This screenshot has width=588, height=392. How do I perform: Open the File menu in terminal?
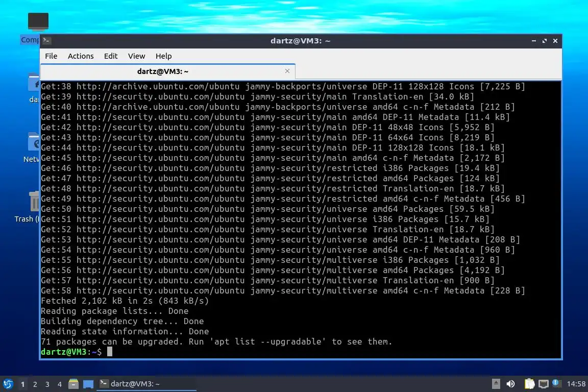coord(51,56)
